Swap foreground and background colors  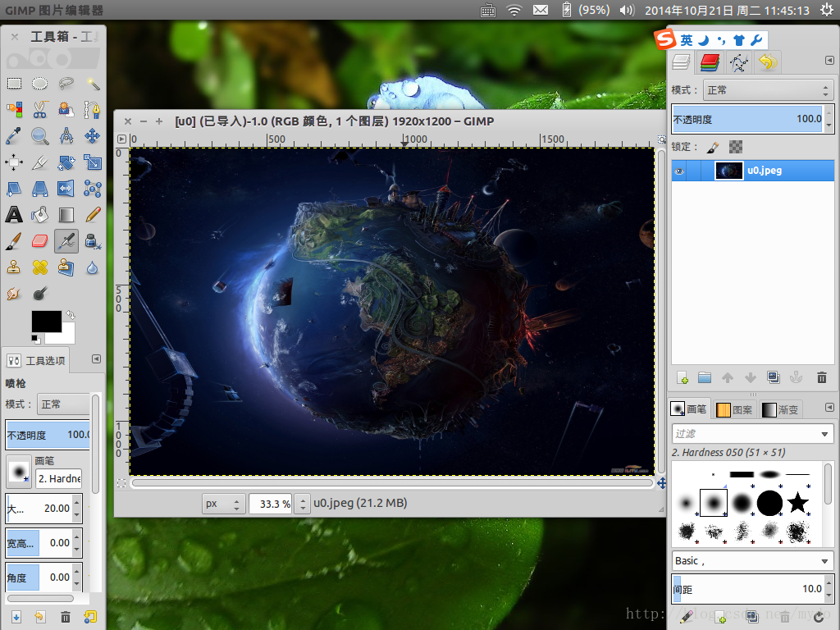71,315
